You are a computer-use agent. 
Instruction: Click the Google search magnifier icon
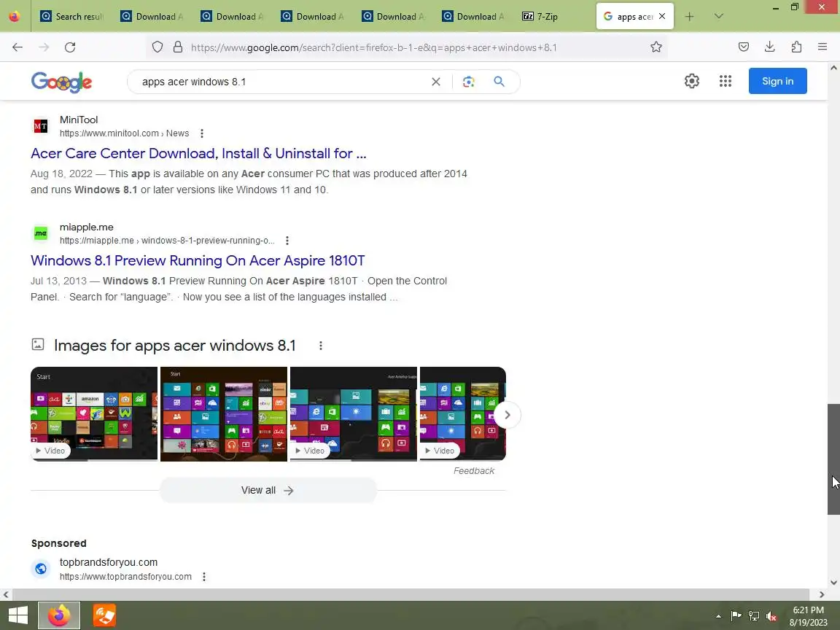point(499,82)
